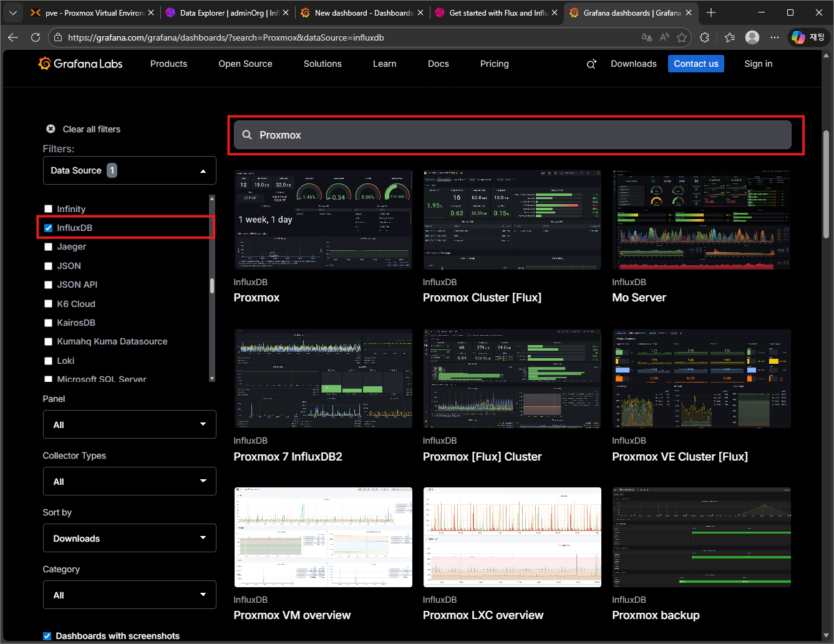This screenshot has height=644, width=834.
Task: Check the KairosDB data source
Action: pos(48,323)
